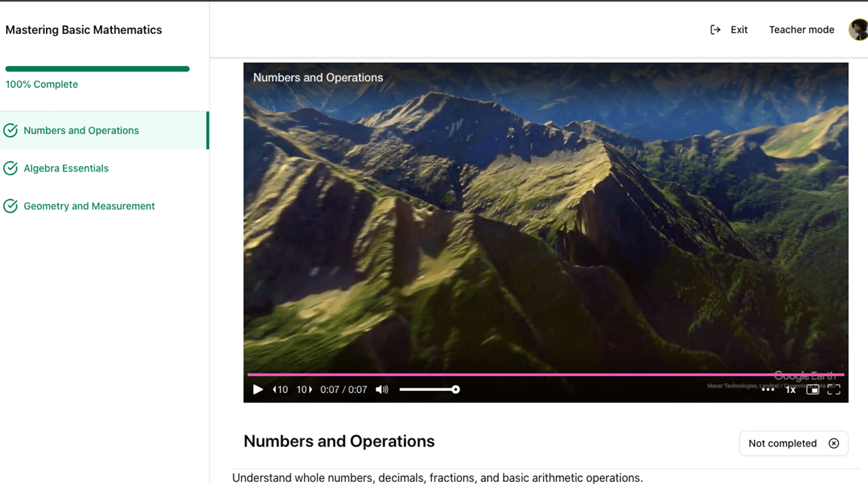The height and width of the screenshot is (488, 868).
Task: Enable picture-in-picture mode
Action: tap(812, 390)
